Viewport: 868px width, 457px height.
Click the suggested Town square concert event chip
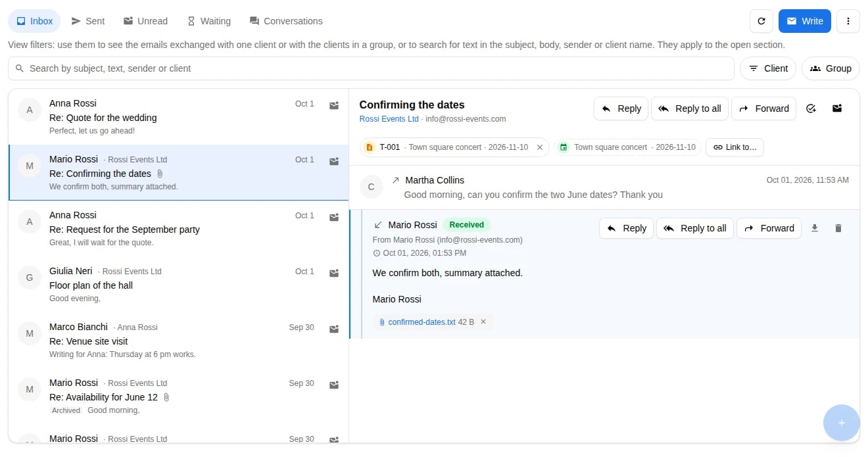point(627,147)
